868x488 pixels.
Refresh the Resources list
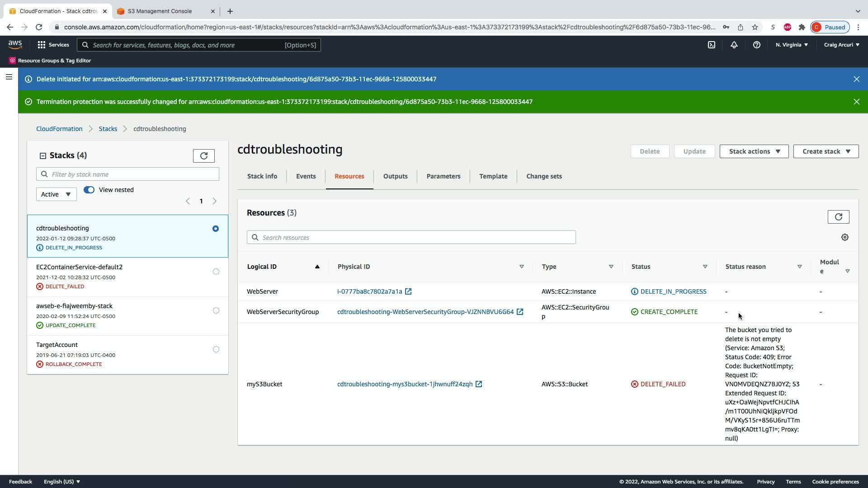(838, 217)
